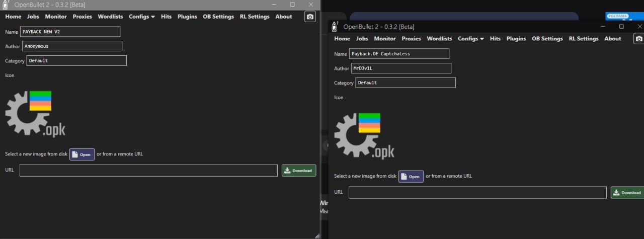The image size is (644, 239).
Task: Click Name field containing PAYBACK NEW V2
Action: click(x=70, y=32)
